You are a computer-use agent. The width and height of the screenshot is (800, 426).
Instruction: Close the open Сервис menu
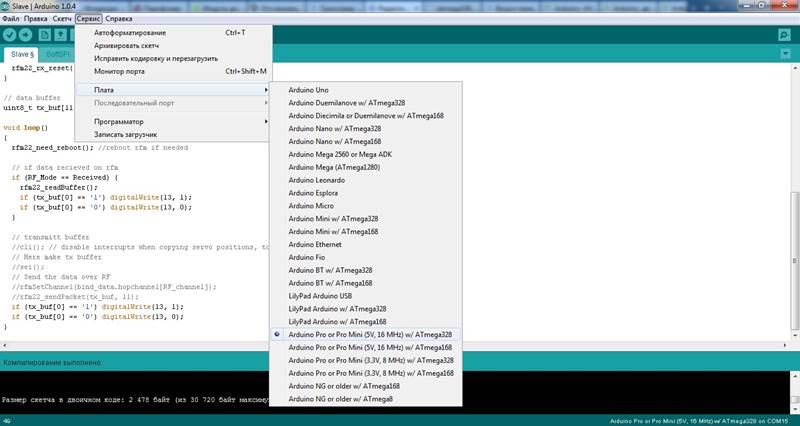coord(89,19)
